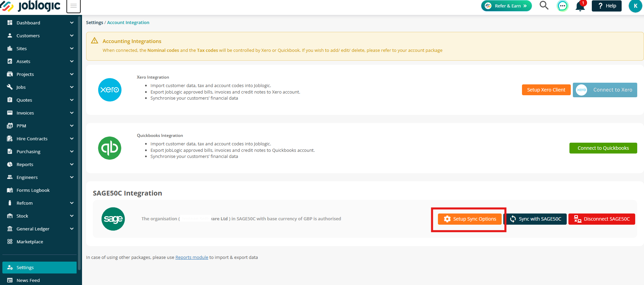Click Sync with SAGE50C button
The height and width of the screenshot is (285, 644).
[x=536, y=219]
